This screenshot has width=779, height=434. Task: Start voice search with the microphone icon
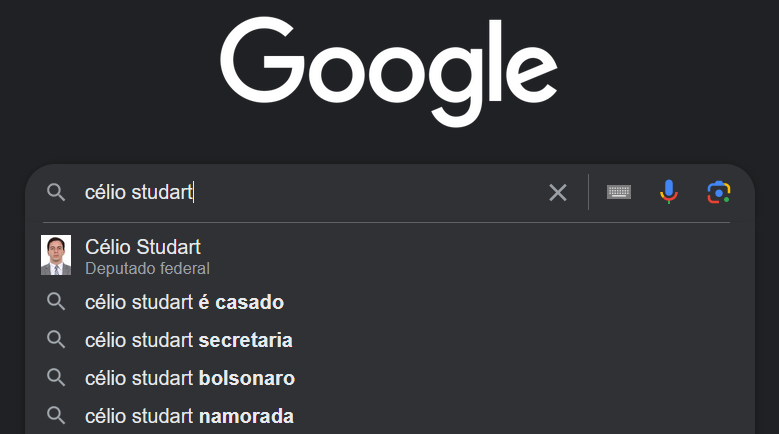(x=669, y=192)
